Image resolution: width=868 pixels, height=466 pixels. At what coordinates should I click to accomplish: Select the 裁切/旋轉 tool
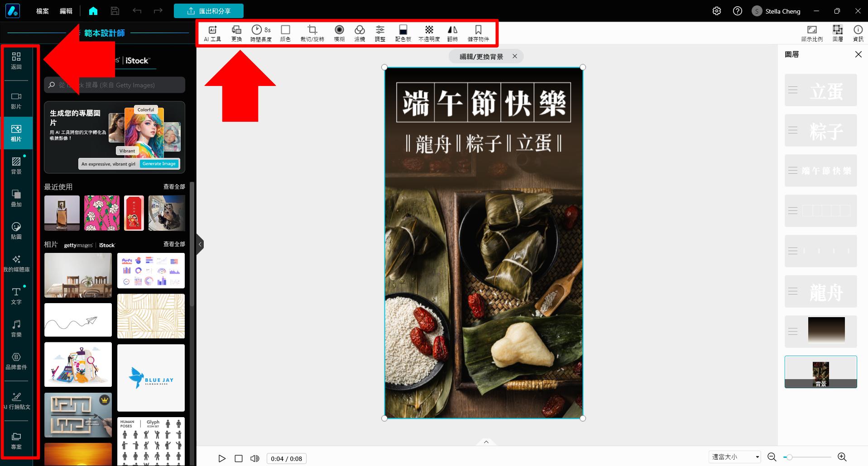click(x=312, y=33)
